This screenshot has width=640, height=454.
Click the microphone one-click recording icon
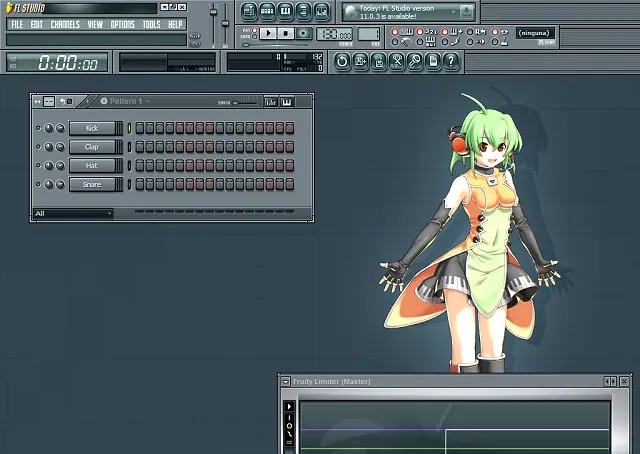tap(415, 62)
